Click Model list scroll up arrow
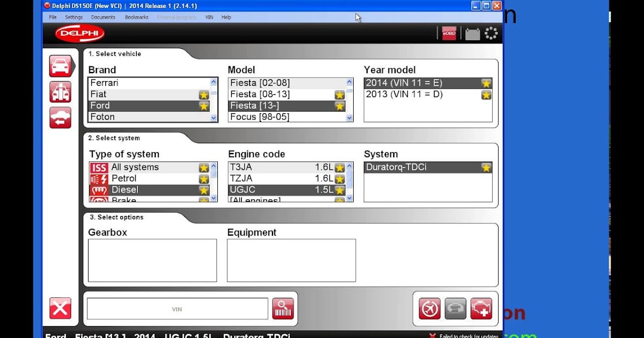This screenshot has width=644, height=338. click(x=350, y=82)
